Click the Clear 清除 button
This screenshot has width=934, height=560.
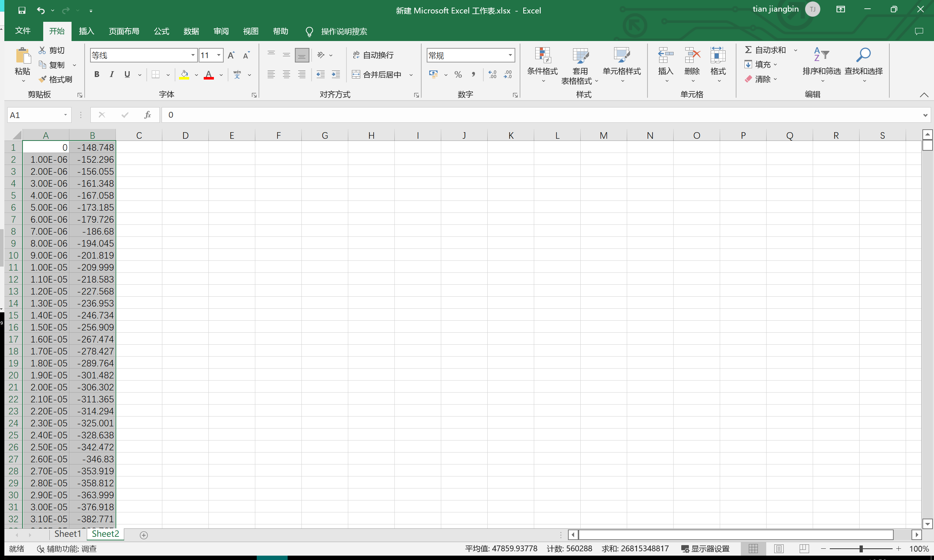pos(758,79)
